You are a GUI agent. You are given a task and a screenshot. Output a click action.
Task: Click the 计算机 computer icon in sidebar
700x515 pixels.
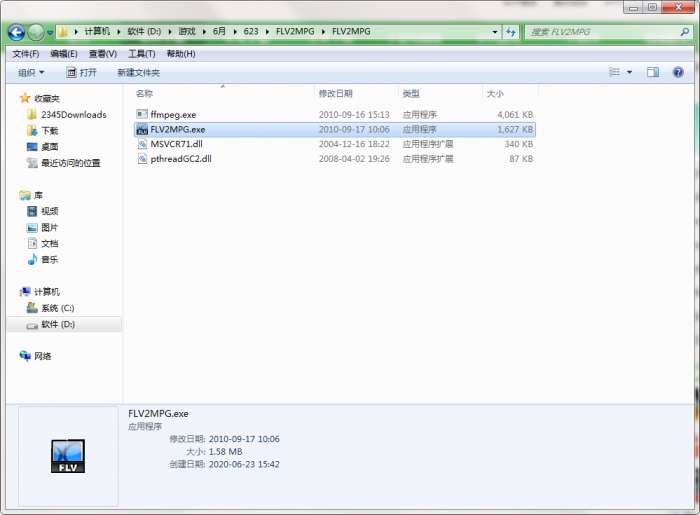pos(25,292)
